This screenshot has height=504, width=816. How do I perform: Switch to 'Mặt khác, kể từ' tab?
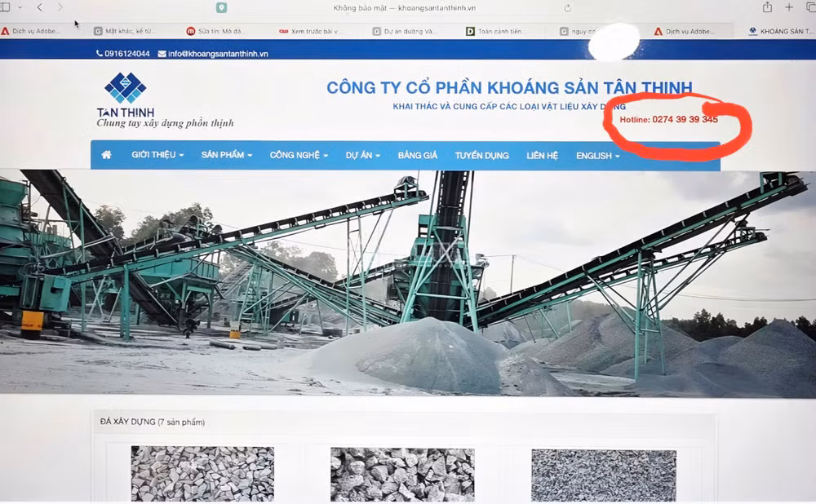(125, 31)
